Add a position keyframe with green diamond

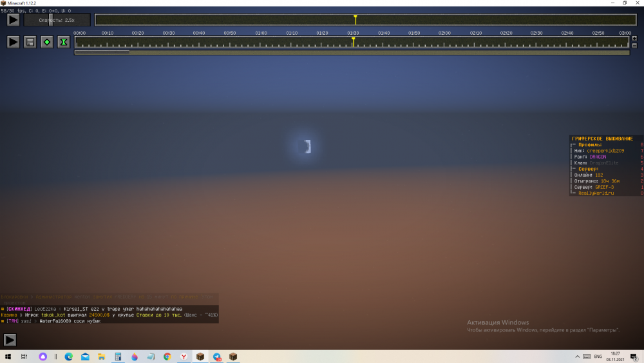47,42
